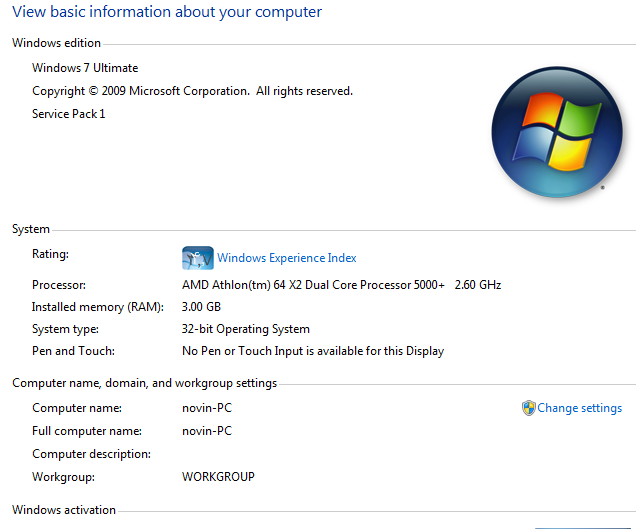Click the Microsoft copyright 2009 line
This screenshot has width=639, height=529.
coord(192,91)
